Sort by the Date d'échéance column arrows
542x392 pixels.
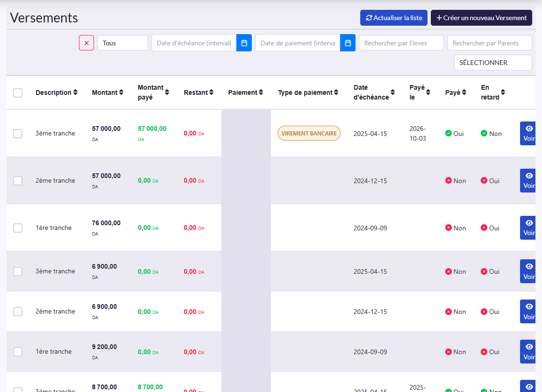point(392,93)
